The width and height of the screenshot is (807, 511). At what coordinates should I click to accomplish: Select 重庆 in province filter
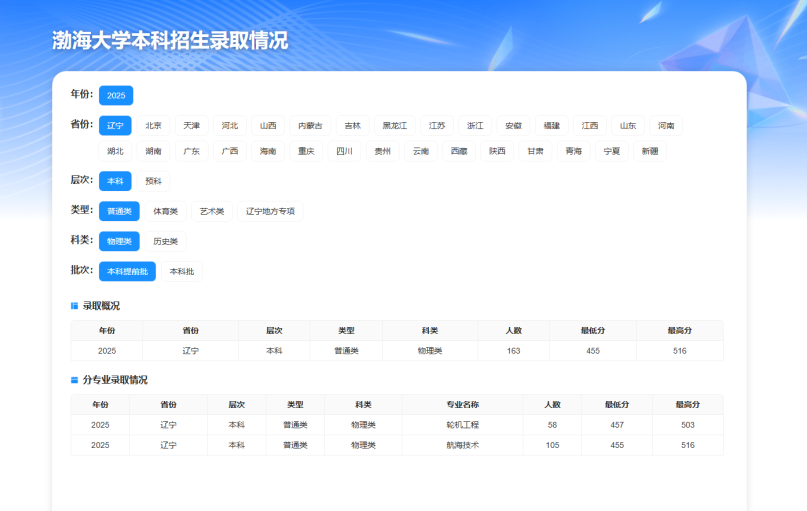coord(306,151)
